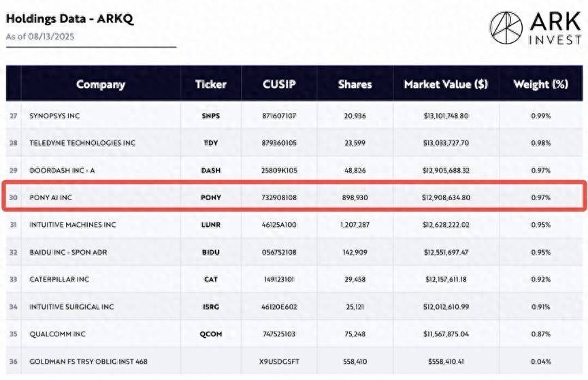Click the Shares column header
Viewport: 588px width, 380px height.
pyautogui.click(x=355, y=84)
